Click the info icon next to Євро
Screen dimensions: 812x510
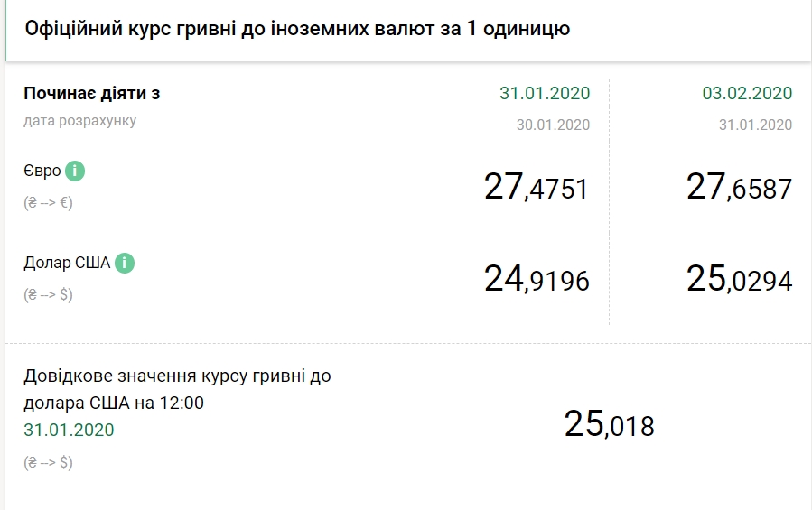click(x=75, y=171)
